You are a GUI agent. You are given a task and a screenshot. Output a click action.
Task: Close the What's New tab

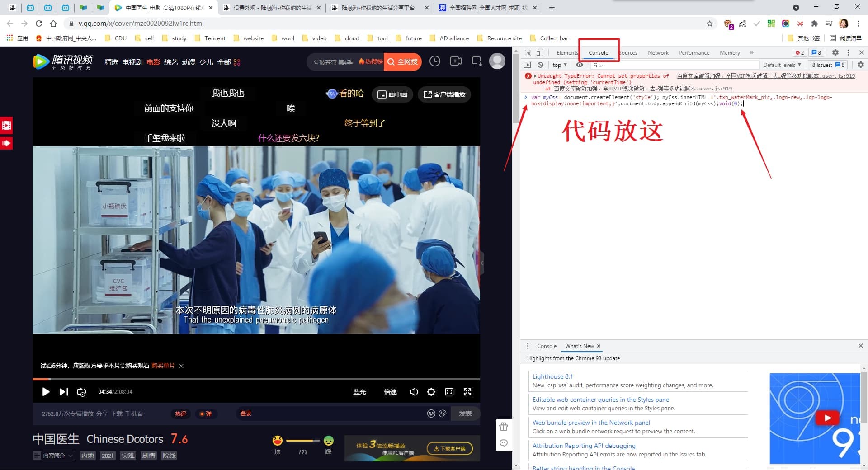tap(599, 346)
